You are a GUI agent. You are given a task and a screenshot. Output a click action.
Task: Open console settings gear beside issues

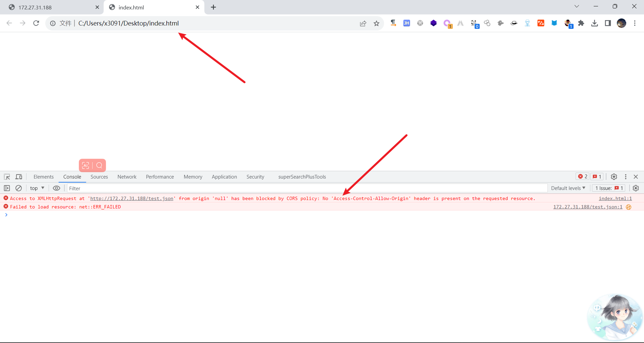[x=636, y=188]
